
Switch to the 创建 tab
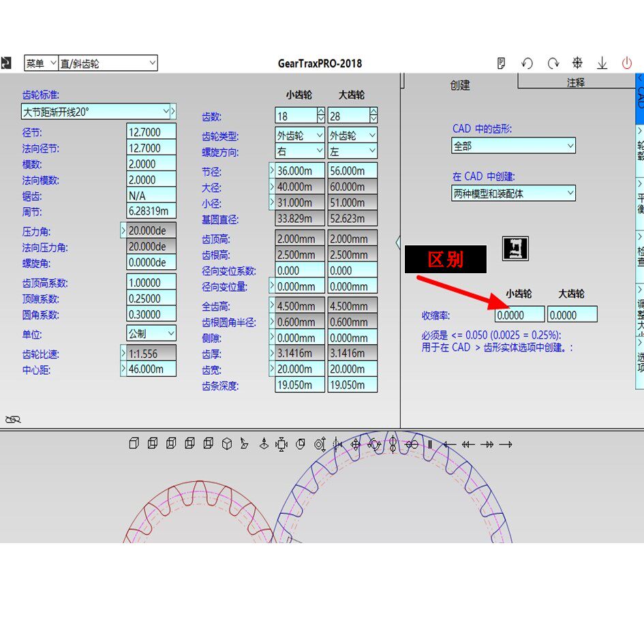tap(460, 85)
